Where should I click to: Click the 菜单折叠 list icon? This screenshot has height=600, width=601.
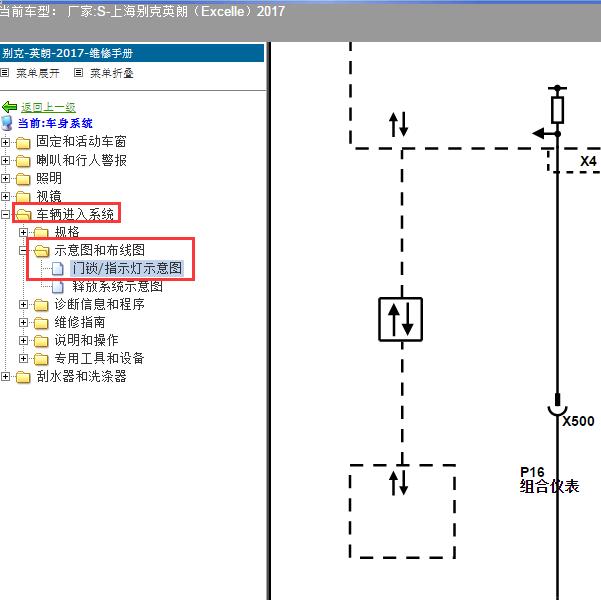click(x=78, y=72)
